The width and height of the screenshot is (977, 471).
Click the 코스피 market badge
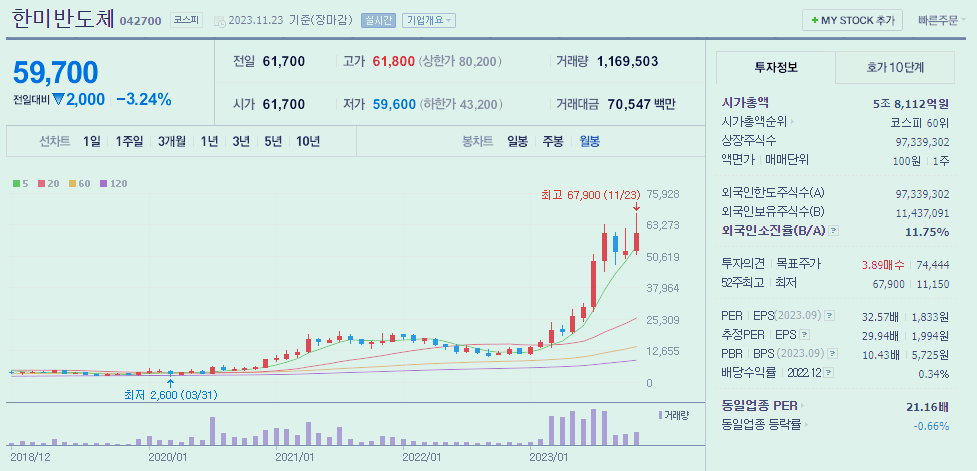(186, 20)
